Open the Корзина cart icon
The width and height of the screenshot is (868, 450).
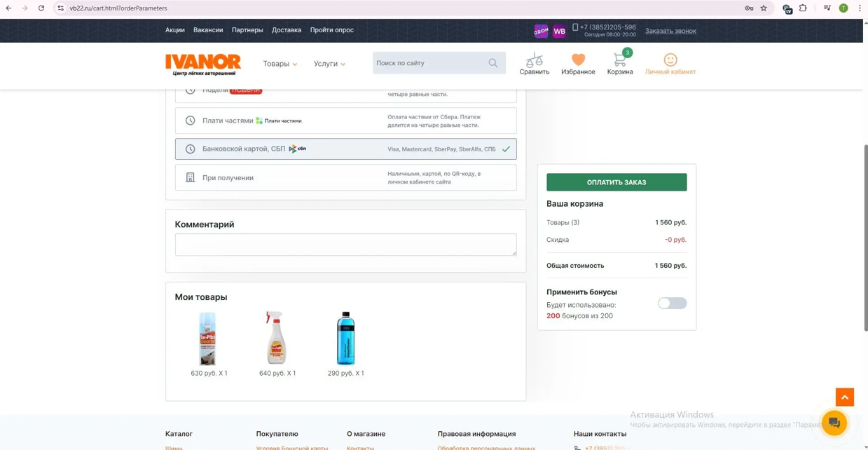[619, 60]
